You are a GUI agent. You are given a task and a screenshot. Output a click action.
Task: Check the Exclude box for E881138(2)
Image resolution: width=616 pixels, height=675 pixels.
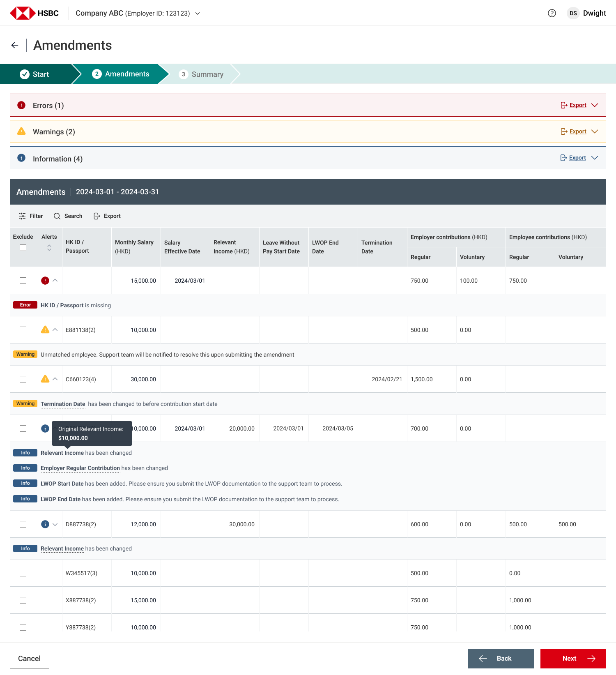point(23,330)
